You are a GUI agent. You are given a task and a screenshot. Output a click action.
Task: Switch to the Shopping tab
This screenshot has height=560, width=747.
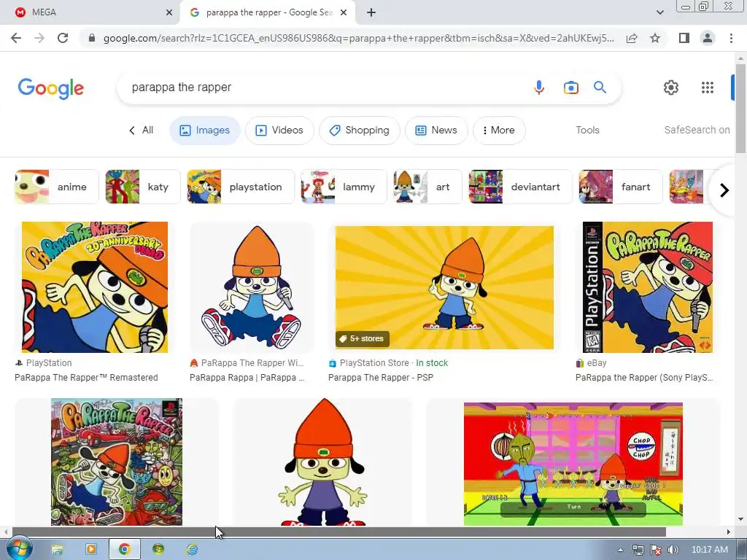pos(360,130)
